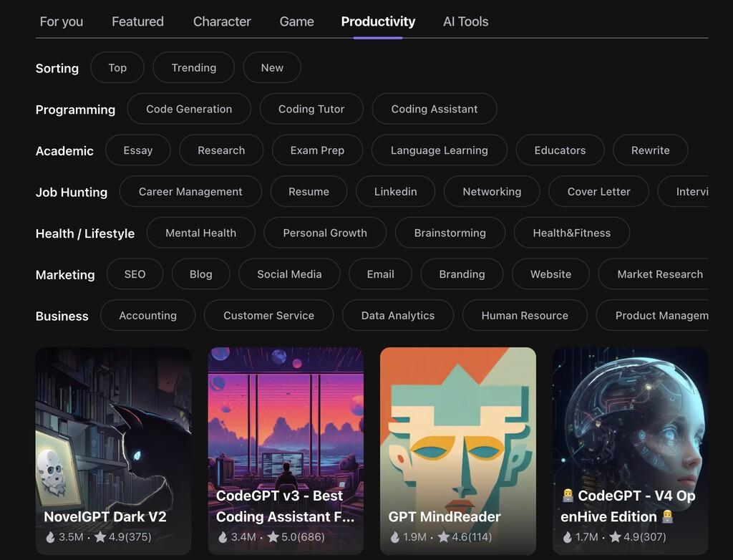Sort by Trending
This screenshot has width=733, height=560.
194,68
